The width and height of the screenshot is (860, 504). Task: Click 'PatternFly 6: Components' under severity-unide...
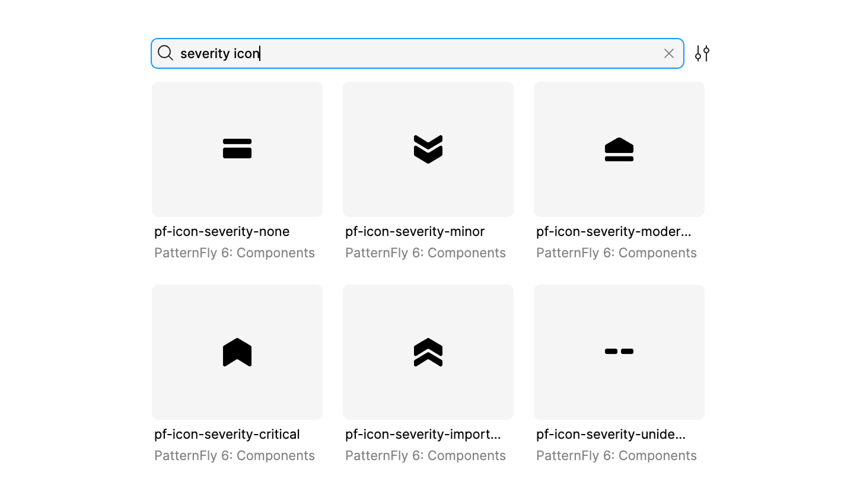pos(616,456)
